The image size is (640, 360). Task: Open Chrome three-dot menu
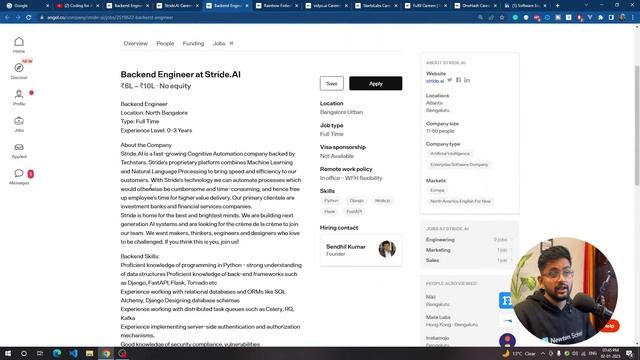[x=633, y=18]
